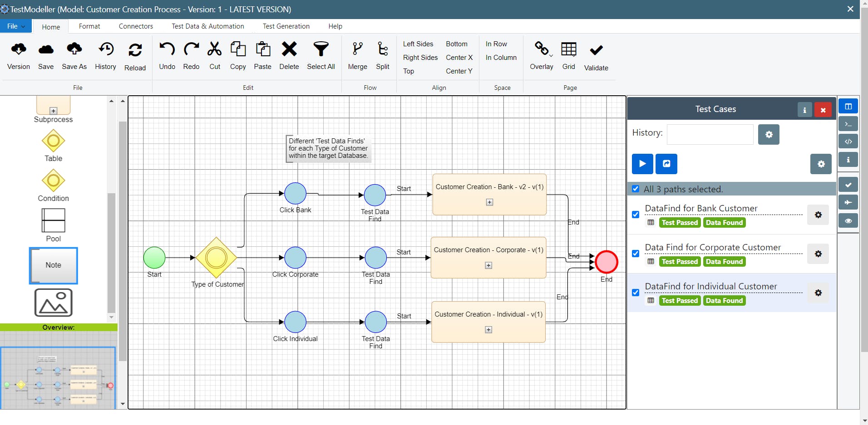Image resolution: width=868 pixels, height=425 pixels.
Task: Click the In Column spacing option
Action: point(501,58)
